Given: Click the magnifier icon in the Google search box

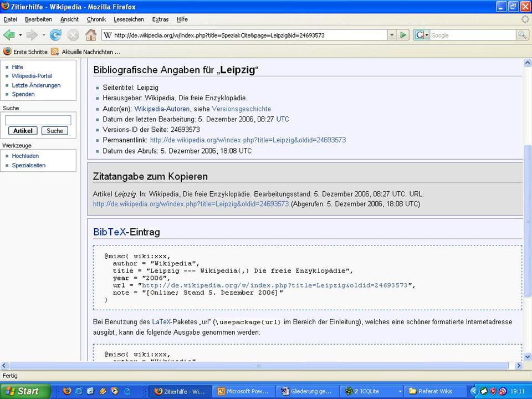Looking at the screenshot, I should coord(522,34).
